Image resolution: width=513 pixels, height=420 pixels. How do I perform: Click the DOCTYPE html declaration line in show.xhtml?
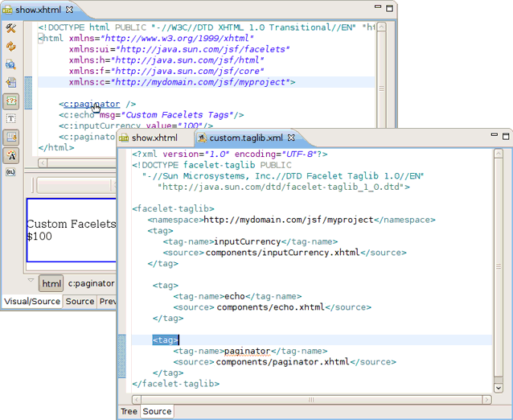[206, 27]
